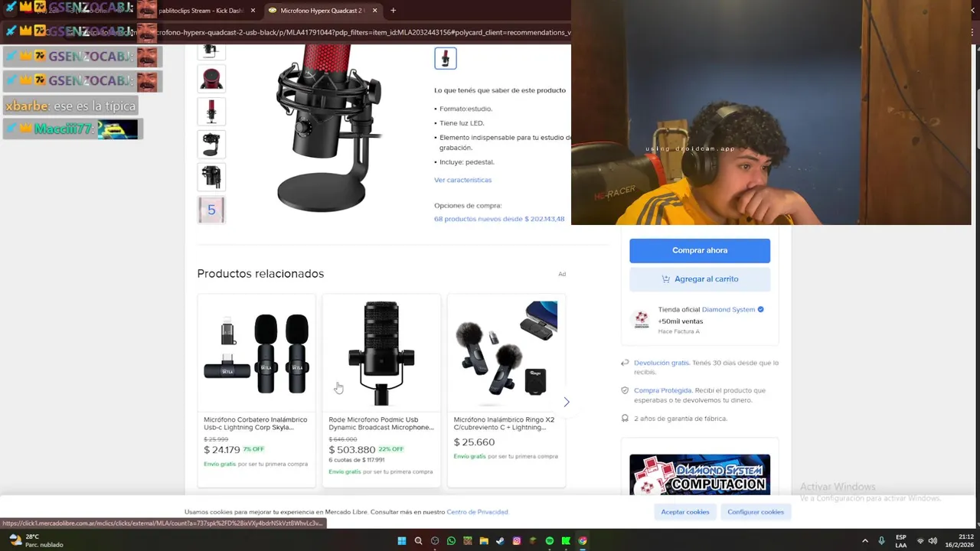Accept cookies with Aceptar cookies
This screenshot has height=551, width=980.
(x=685, y=512)
